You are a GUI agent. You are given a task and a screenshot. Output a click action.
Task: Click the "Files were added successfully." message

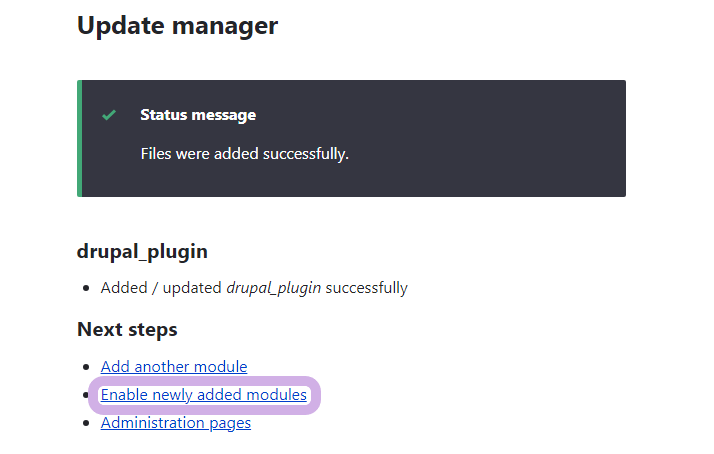click(244, 154)
